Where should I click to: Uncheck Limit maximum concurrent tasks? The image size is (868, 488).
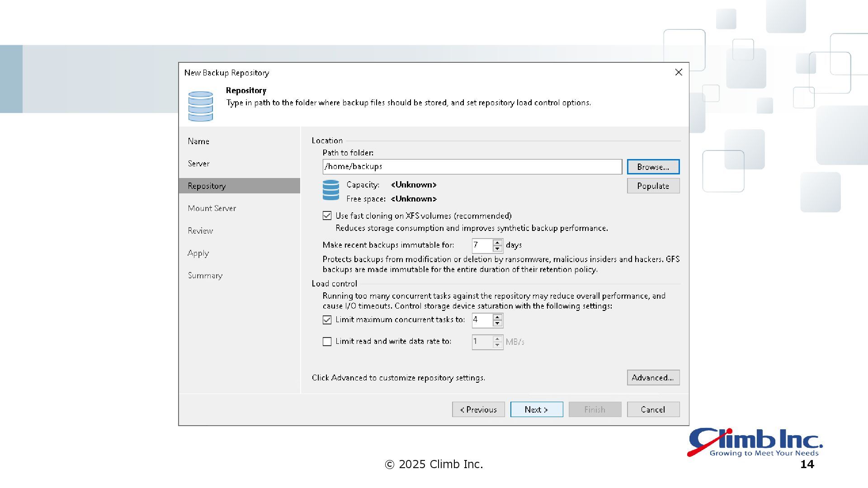[x=327, y=320]
